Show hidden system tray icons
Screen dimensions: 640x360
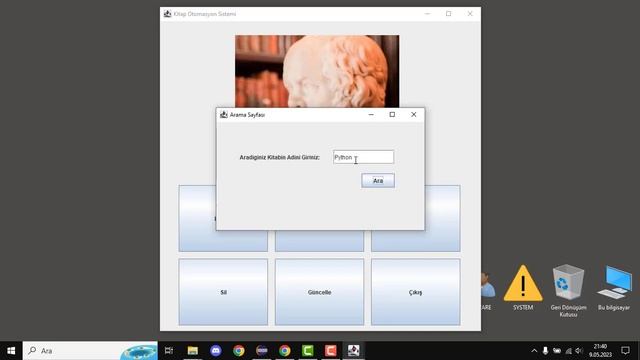point(534,351)
